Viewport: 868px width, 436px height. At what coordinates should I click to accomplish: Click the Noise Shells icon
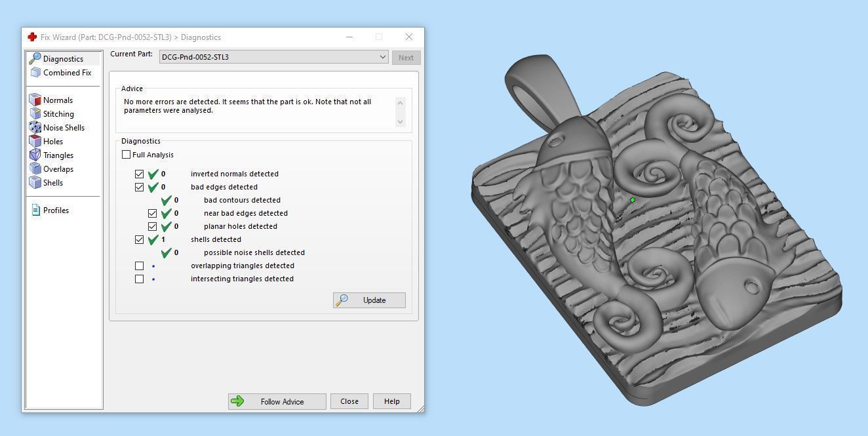35,128
